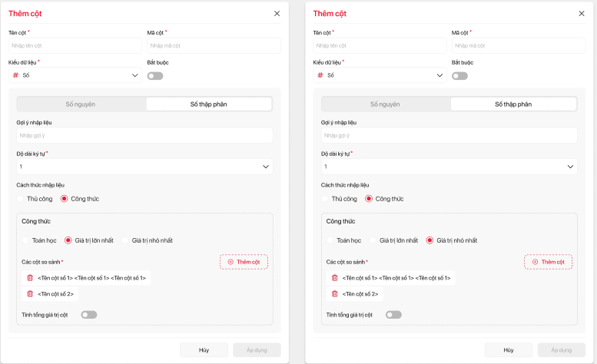Viewport: 597px width, 364px height.
Task: Close the left Thêm cột dialog with X
Action: pos(277,14)
